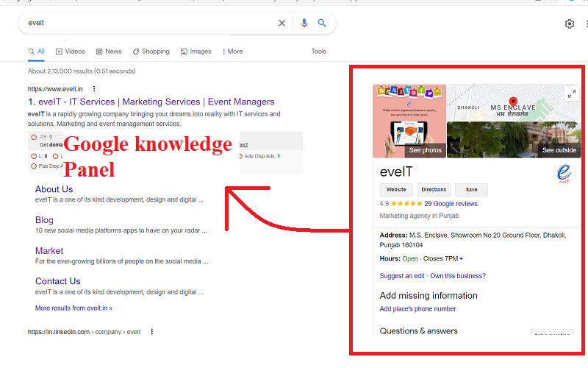Click the LinkedIn company eveit URL

(x=84, y=332)
